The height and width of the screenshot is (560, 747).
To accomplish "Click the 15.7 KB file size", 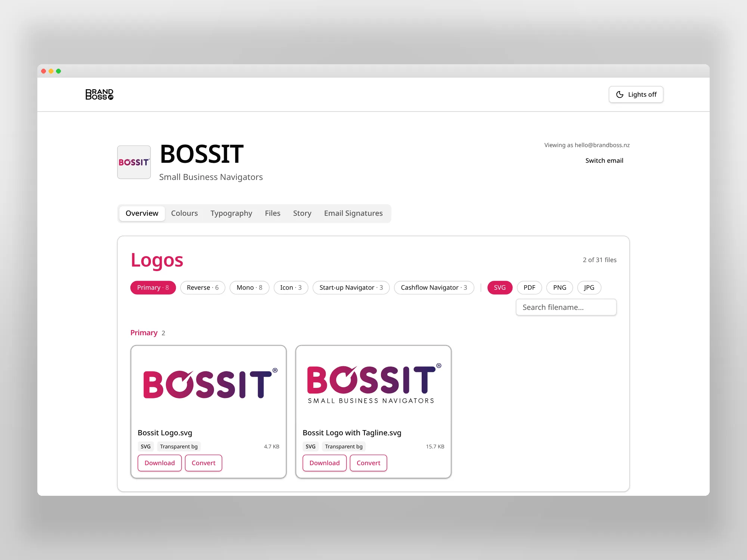I will [x=435, y=447].
